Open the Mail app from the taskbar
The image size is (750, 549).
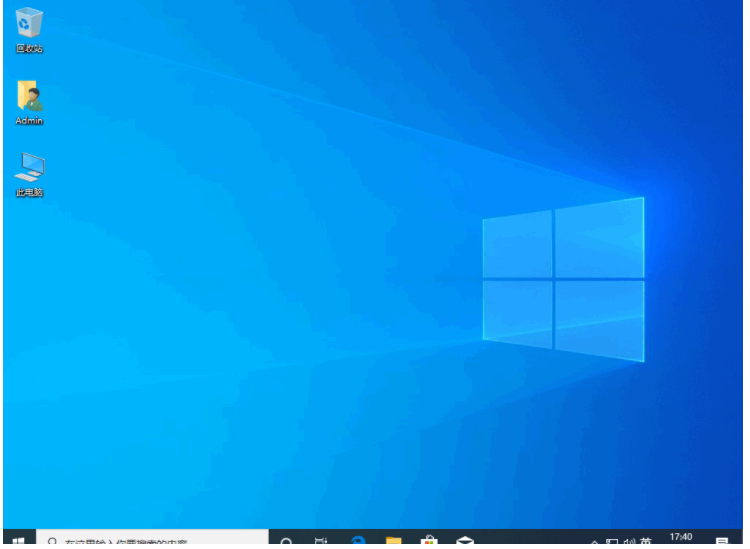(x=464, y=542)
